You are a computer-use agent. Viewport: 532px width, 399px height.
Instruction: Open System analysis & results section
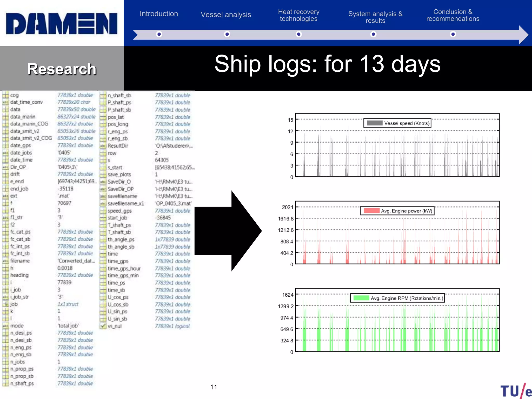tap(375, 17)
